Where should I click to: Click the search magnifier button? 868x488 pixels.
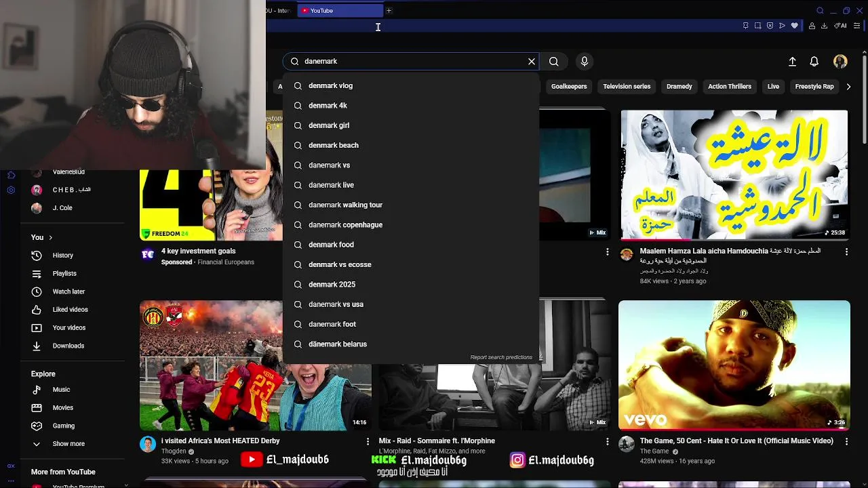tap(554, 61)
